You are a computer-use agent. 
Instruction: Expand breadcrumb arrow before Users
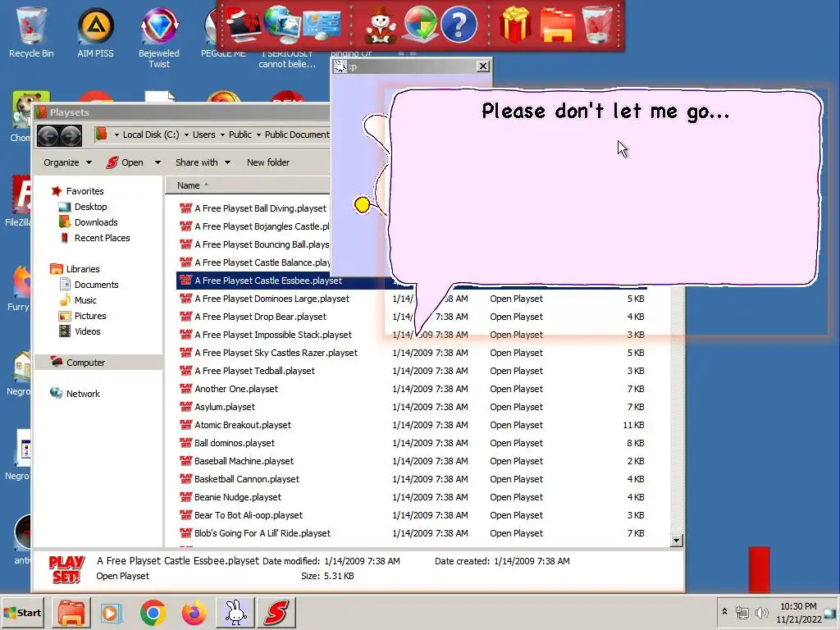186,135
